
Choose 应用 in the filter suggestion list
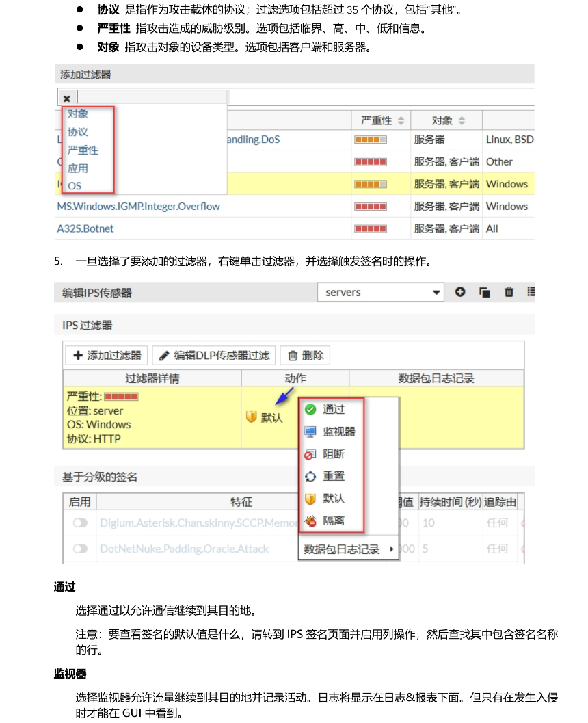pyautogui.click(x=77, y=169)
